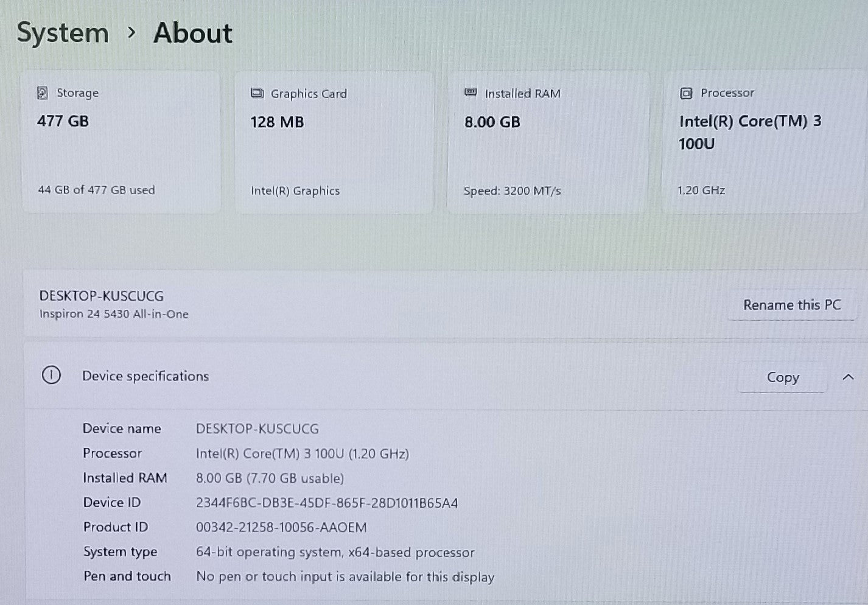
Task: Click the Device specifications info icon
Action: 51,376
